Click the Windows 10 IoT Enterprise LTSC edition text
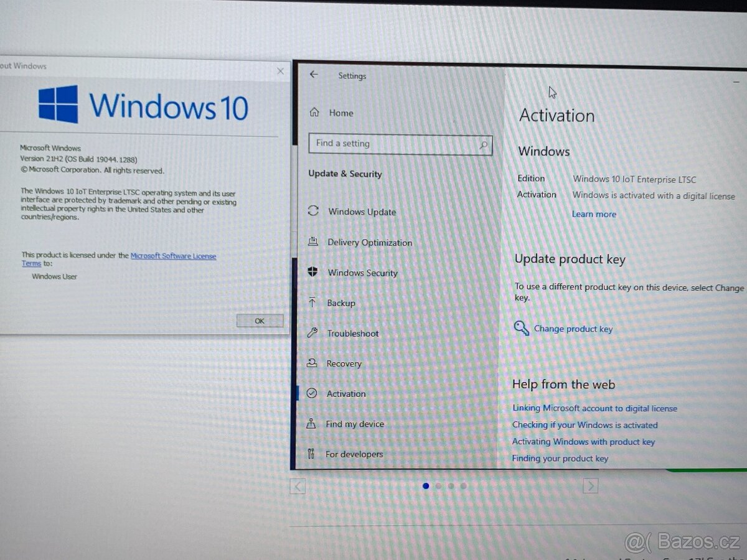The width and height of the screenshot is (747, 560). point(634,179)
